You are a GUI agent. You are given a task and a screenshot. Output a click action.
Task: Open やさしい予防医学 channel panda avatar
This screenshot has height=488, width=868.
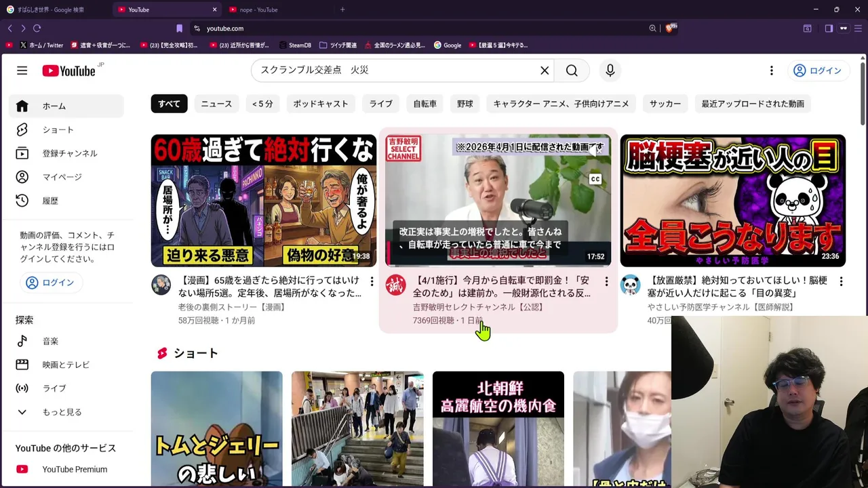(x=631, y=285)
